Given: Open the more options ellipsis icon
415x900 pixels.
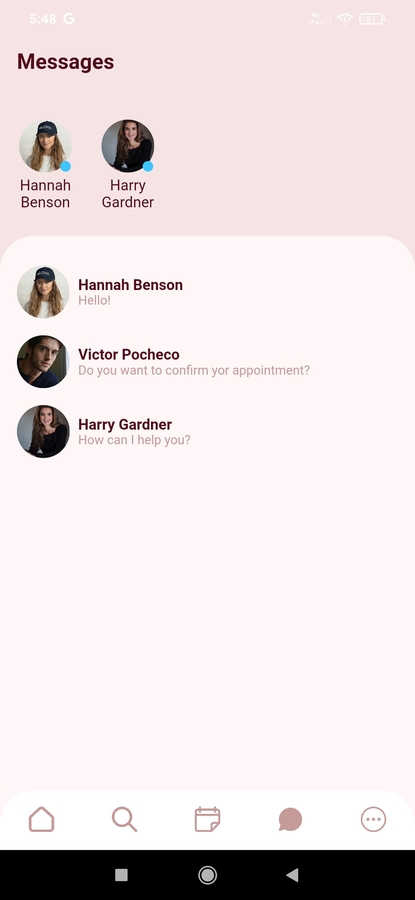Looking at the screenshot, I should click(373, 819).
